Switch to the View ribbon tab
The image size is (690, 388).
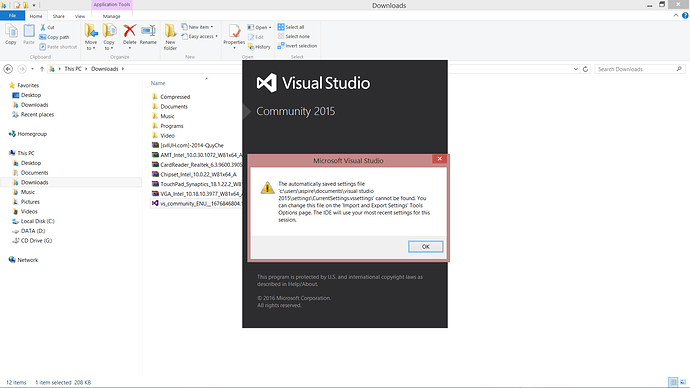[80, 16]
